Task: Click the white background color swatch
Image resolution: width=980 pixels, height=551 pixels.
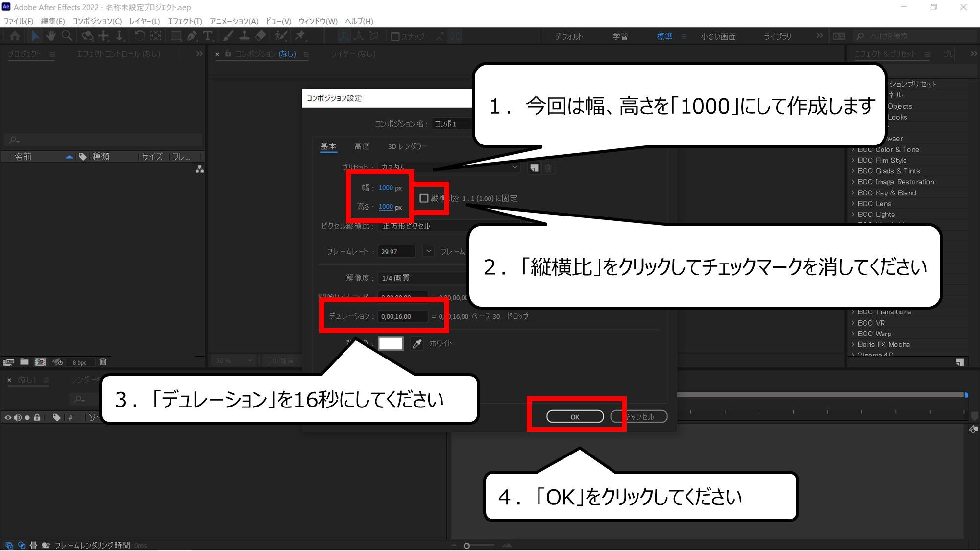Action: tap(391, 343)
